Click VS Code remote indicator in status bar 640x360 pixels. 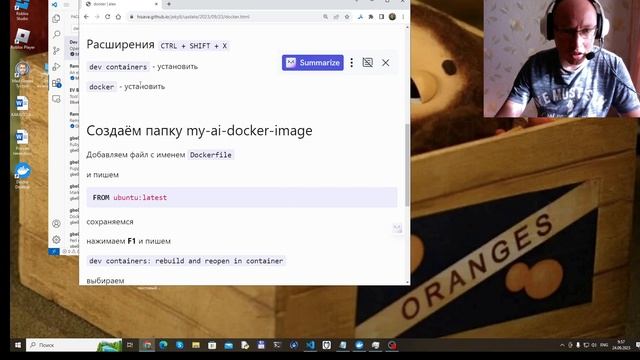point(54,251)
